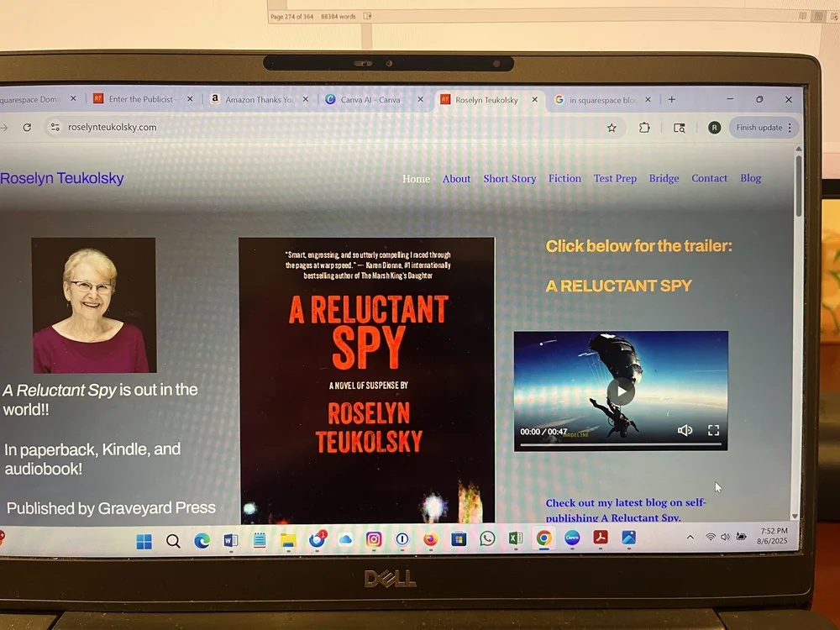The width and height of the screenshot is (840, 630).
Task: Click the Chrome three-dot menu
Action: tap(790, 128)
